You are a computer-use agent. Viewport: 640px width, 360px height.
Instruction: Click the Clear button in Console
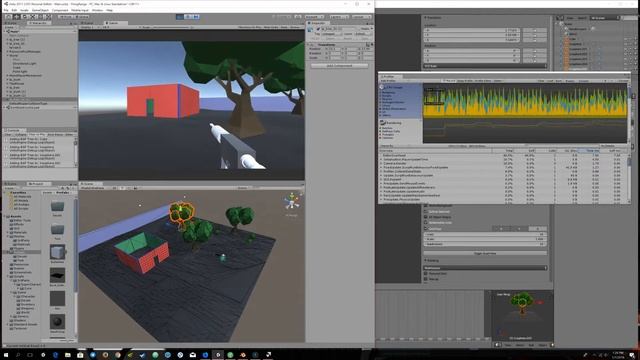pos(8,134)
